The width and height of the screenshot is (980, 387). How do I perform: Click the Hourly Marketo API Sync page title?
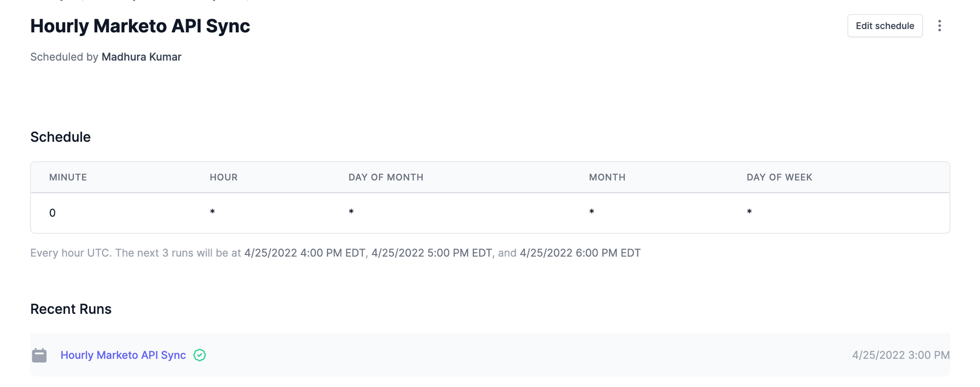[x=140, y=26]
